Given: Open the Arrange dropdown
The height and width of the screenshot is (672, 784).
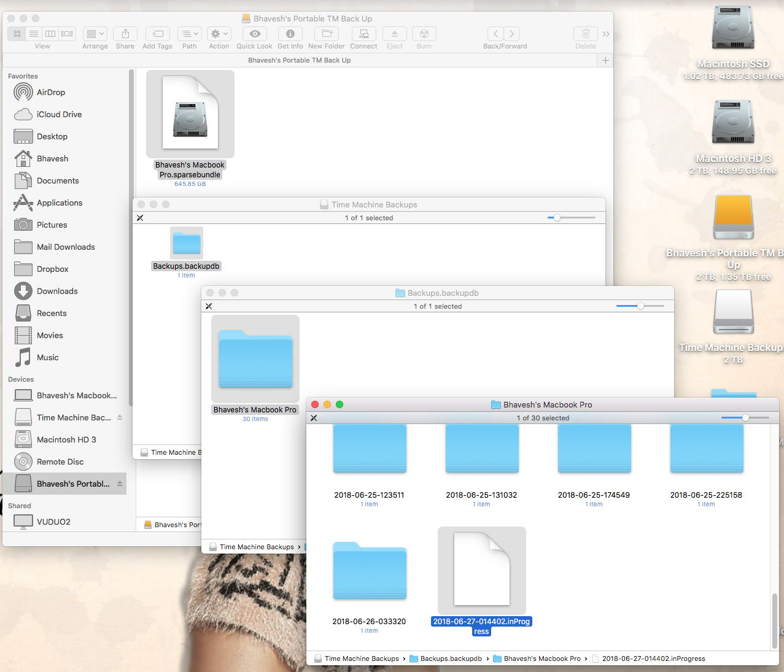Looking at the screenshot, I should click(95, 34).
